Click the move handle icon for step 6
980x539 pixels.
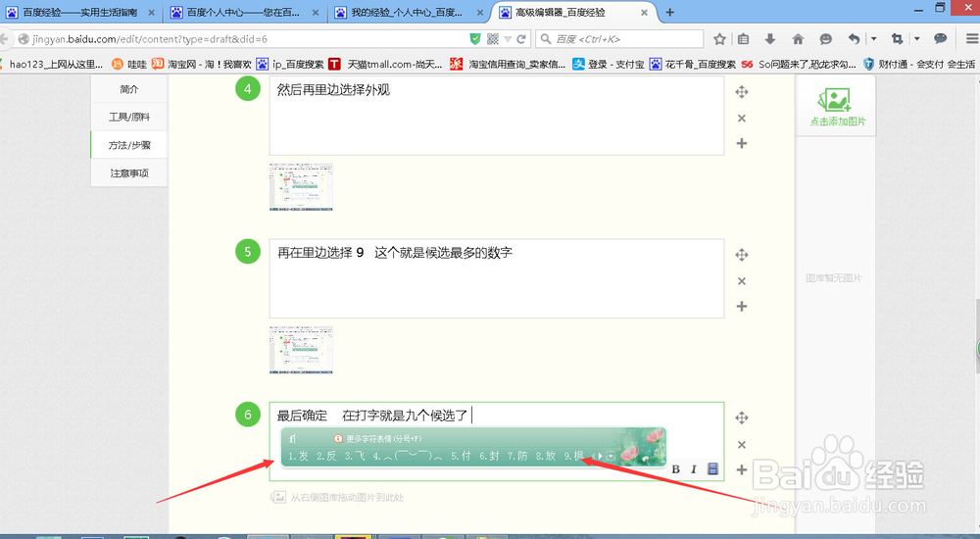click(741, 417)
